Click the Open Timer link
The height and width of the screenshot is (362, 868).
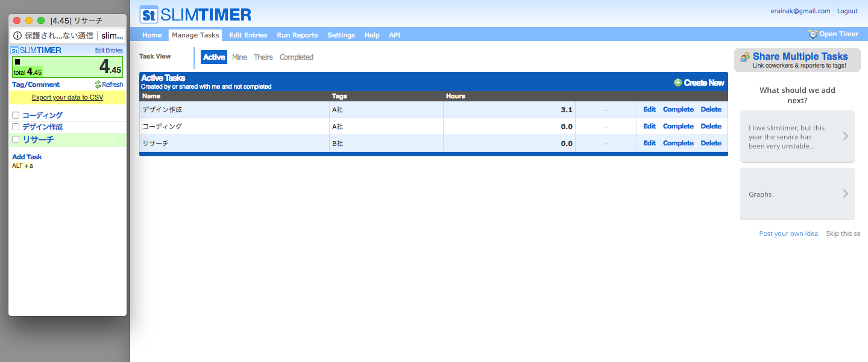(838, 34)
